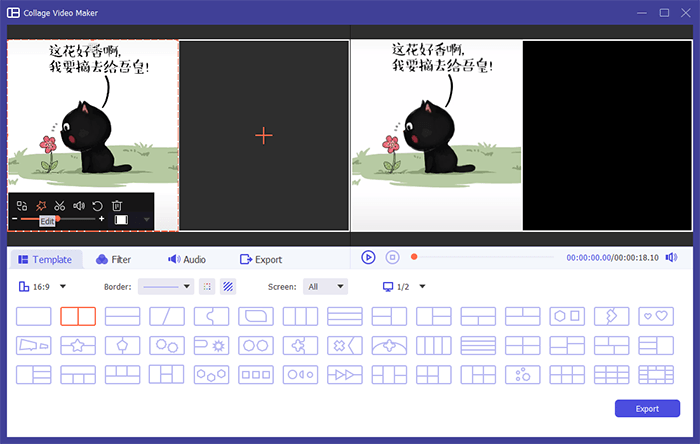Viewport: 700px width, 444px height.
Task: Switch to the Filter tab
Action: coord(113,259)
